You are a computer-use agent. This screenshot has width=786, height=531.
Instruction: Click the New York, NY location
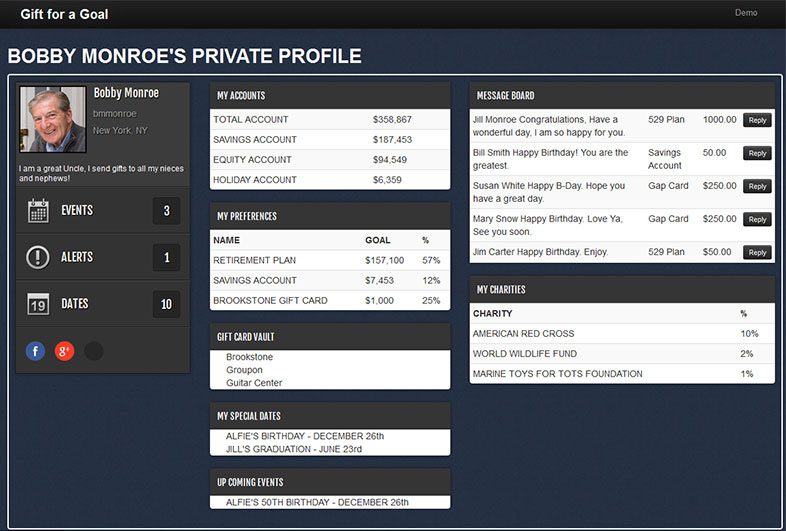coord(120,130)
